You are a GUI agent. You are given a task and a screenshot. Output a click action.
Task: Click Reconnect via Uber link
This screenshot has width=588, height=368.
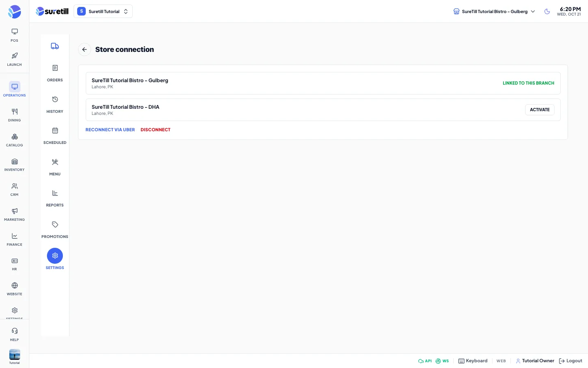[110, 130]
